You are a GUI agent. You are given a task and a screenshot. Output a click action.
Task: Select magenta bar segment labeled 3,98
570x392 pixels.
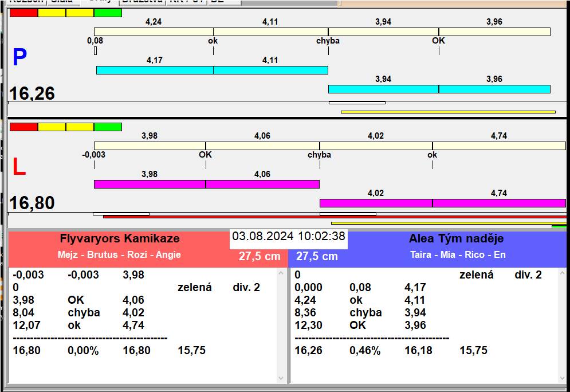(x=150, y=184)
